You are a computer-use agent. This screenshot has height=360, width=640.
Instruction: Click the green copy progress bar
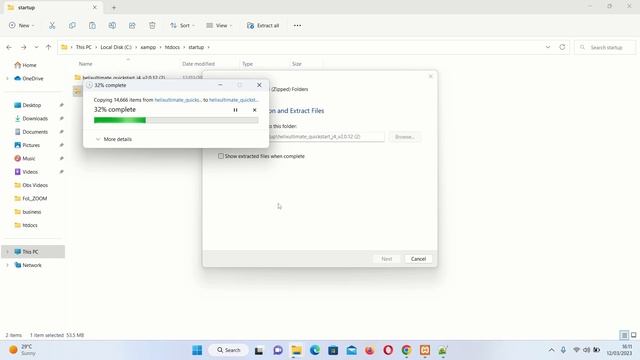[176, 120]
